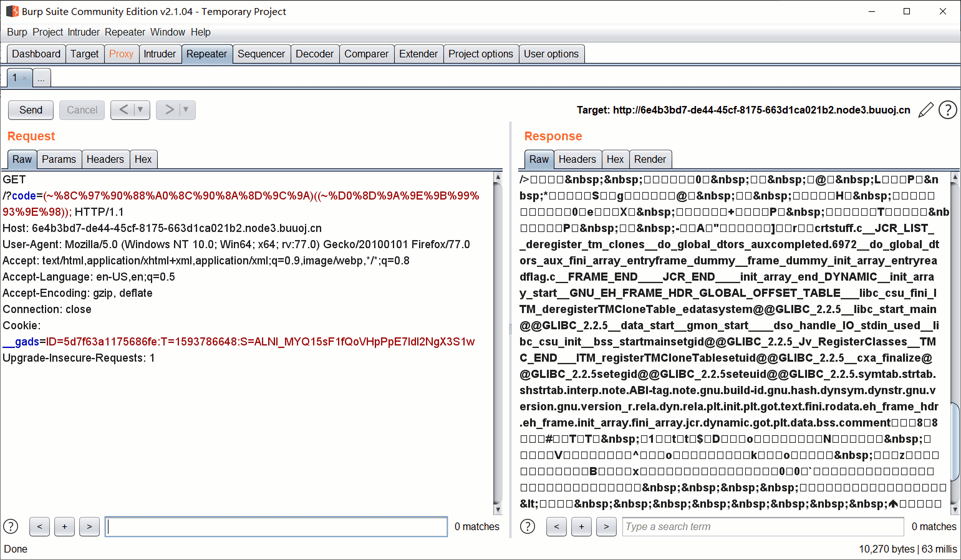Go back to previous request in history

(x=123, y=110)
